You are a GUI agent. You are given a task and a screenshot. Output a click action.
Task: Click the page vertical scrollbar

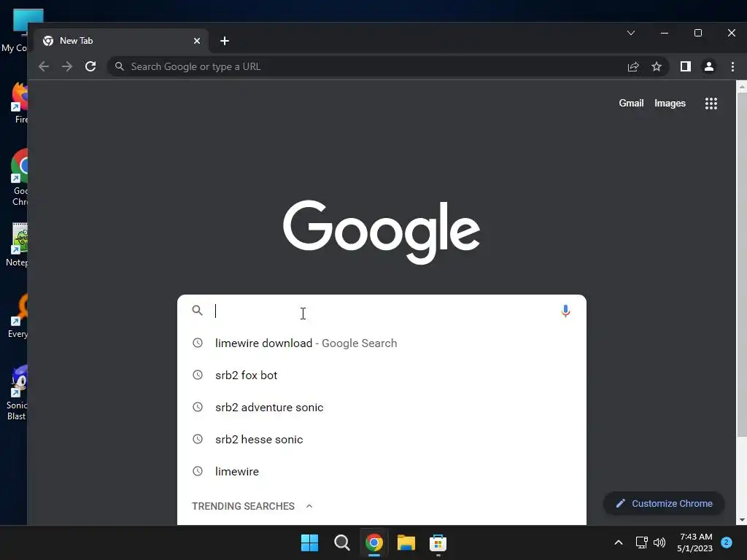coord(742,264)
